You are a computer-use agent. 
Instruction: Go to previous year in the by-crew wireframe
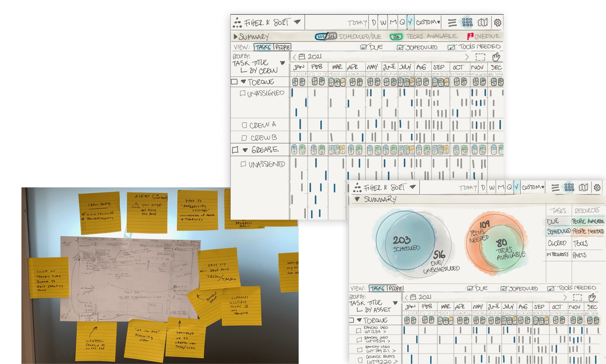coord(294,57)
